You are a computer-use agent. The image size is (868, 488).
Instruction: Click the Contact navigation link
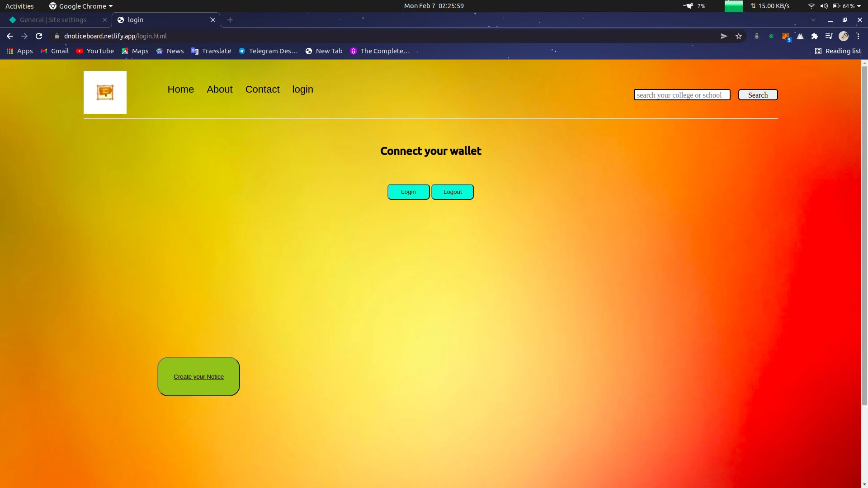click(x=262, y=89)
